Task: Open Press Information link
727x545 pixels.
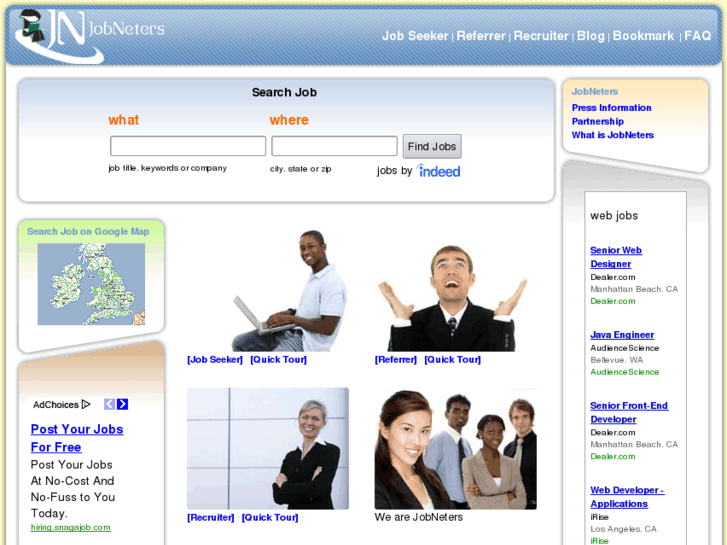Action: tap(611, 108)
